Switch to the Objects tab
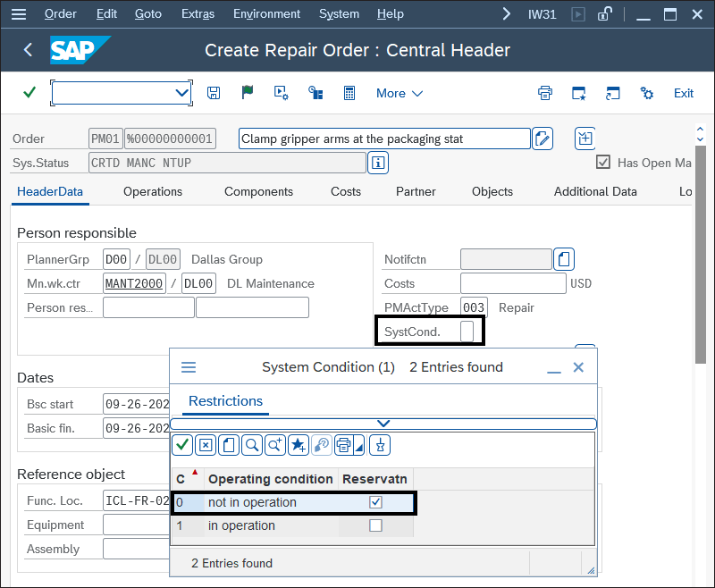Image resolution: width=715 pixels, height=588 pixels. click(x=492, y=191)
